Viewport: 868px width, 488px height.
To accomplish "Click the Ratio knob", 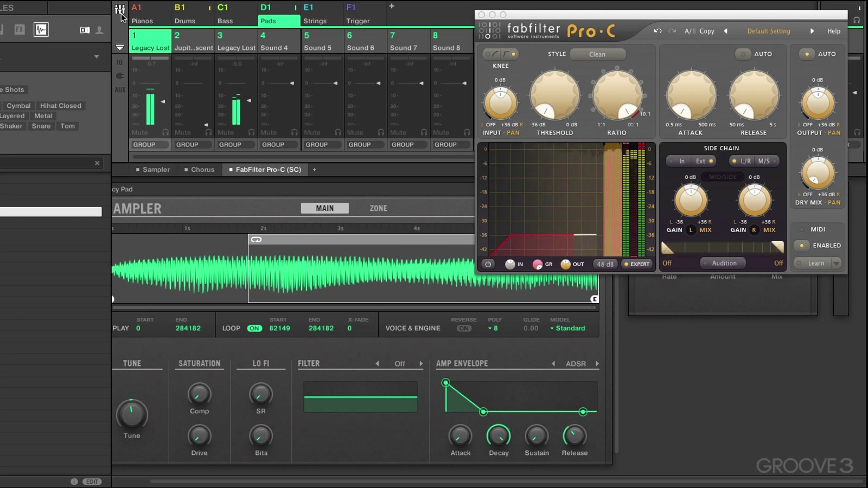I will point(617,94).
